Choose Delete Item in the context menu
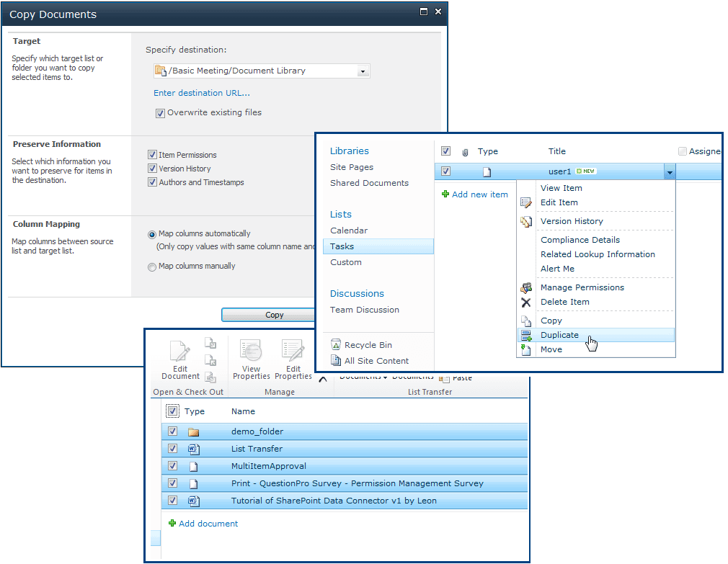This screenshot has height=564, width=728. pos(565,302)
